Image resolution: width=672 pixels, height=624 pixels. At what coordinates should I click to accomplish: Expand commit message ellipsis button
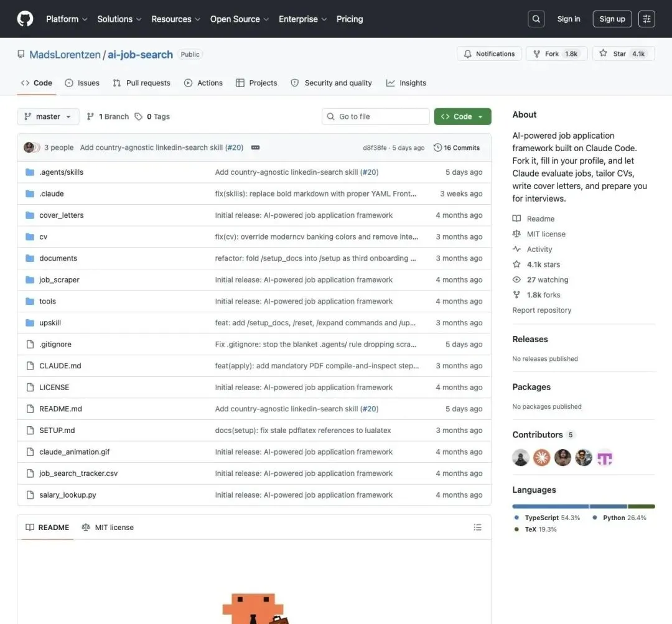255,147
